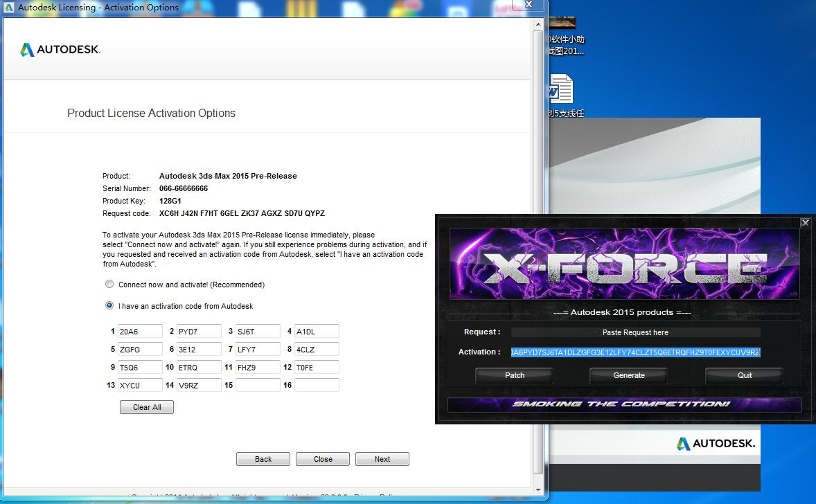Close the X-Force window with its X icon
The height and width of the screenshot is (504, 816).
(x=805, y=222)
